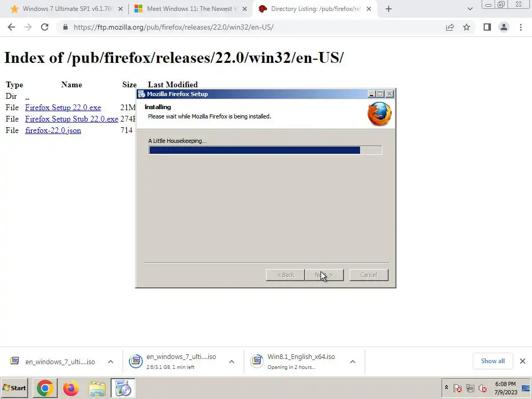The image size is (532, 399).
Task: Click the Name column header
Action: (72, 85)
